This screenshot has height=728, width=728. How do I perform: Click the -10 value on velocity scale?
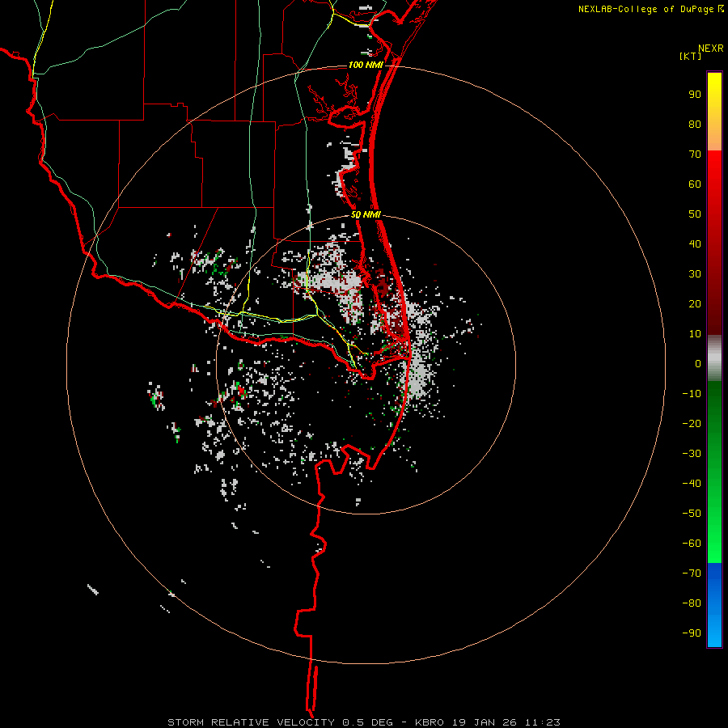692,394
